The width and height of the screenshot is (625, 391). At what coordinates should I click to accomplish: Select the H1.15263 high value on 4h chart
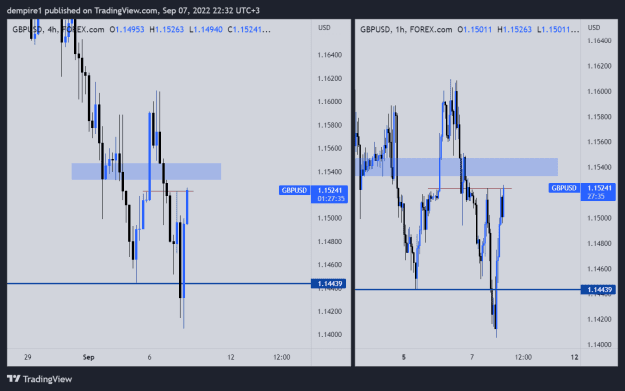click(x=167, y=29)
